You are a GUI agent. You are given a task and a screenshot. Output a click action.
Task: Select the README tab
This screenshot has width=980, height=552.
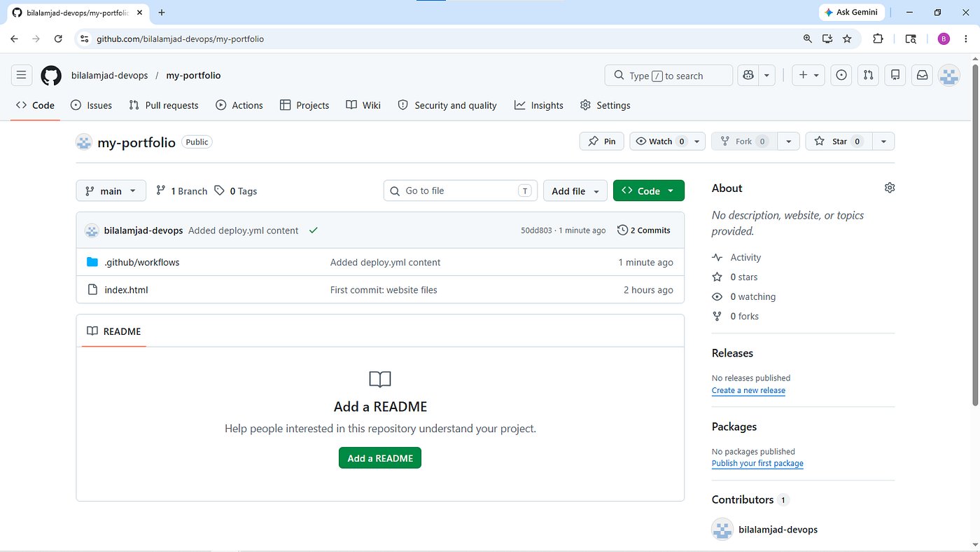tap(114, 331)
